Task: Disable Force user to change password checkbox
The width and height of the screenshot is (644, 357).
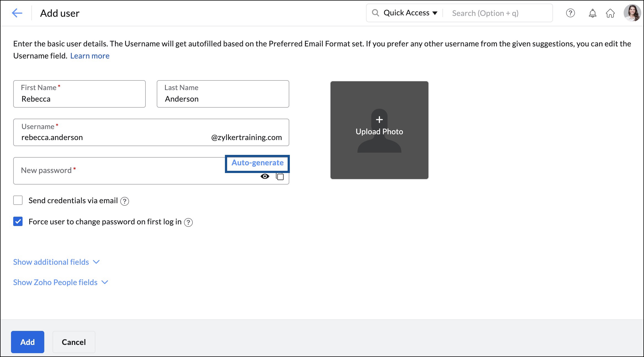Action: tap(18, 222)
